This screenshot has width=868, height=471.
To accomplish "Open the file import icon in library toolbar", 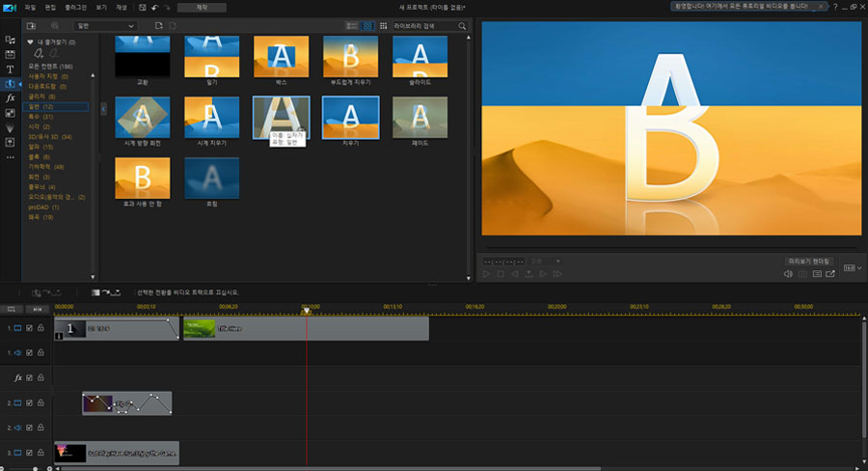I will [159, 26].
